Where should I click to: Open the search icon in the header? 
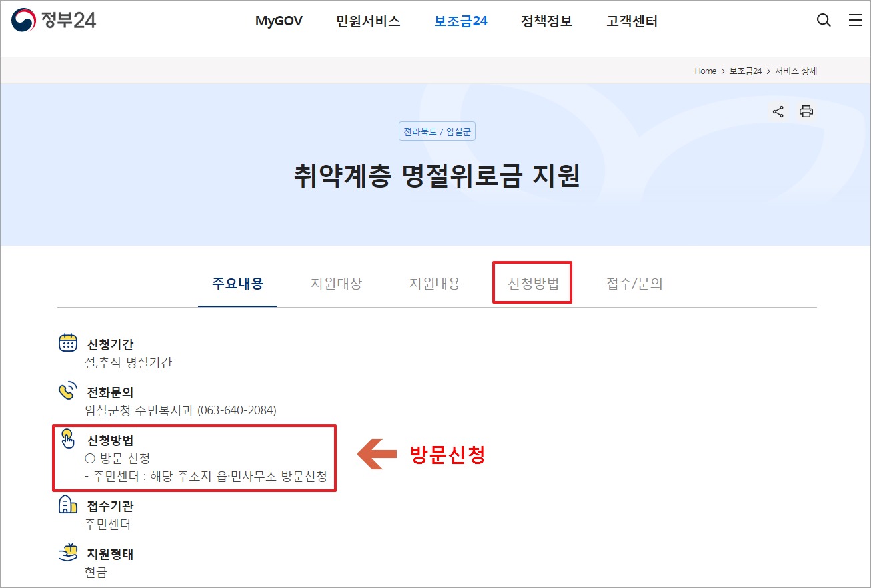[x=824, y=21]
